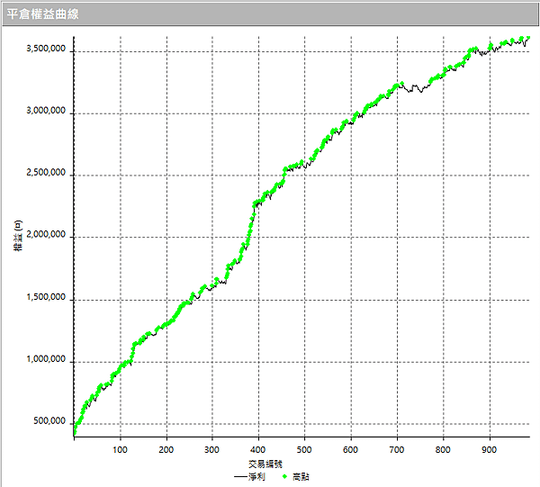This screenshot has width=540, height=487.
Task: Click the 權益 y-axis title
Action: coord(18,236)
